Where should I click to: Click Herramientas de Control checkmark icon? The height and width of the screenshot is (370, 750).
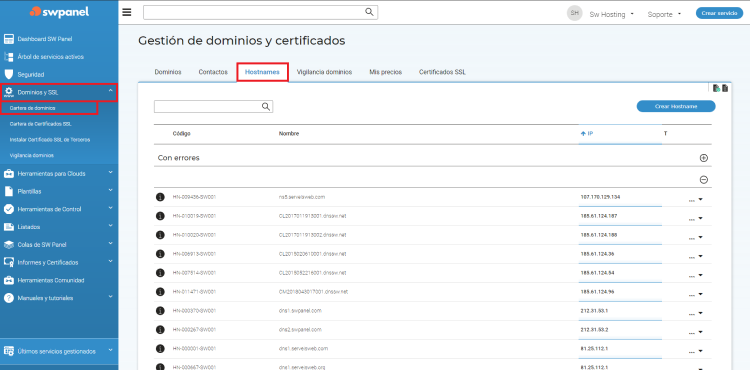[9, 209]
